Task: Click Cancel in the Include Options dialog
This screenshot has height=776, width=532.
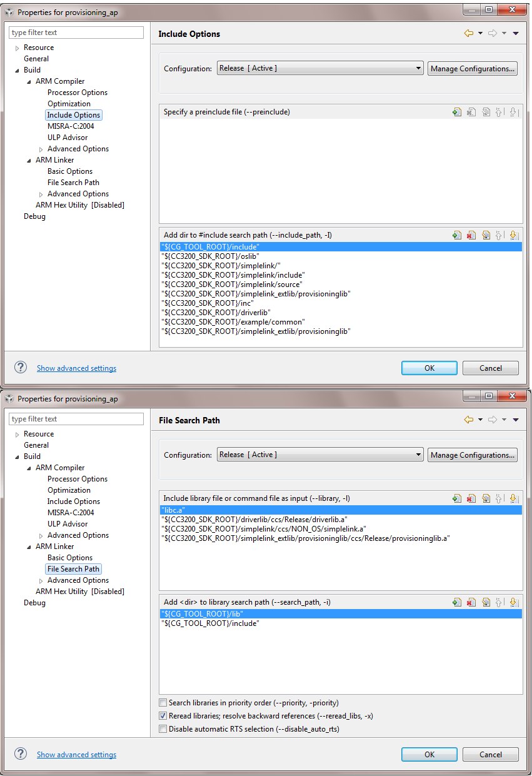Action: click(x=491, y=368)
